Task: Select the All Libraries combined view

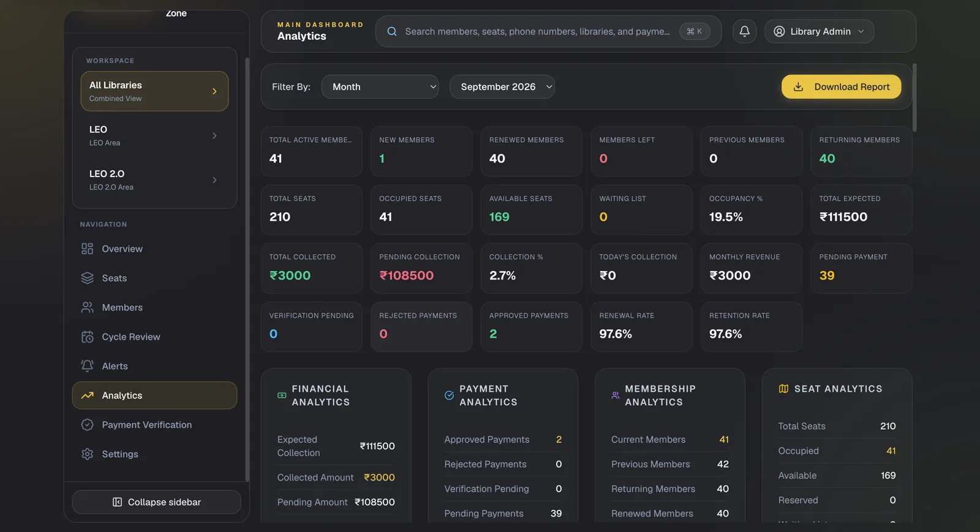Action: 154,91
